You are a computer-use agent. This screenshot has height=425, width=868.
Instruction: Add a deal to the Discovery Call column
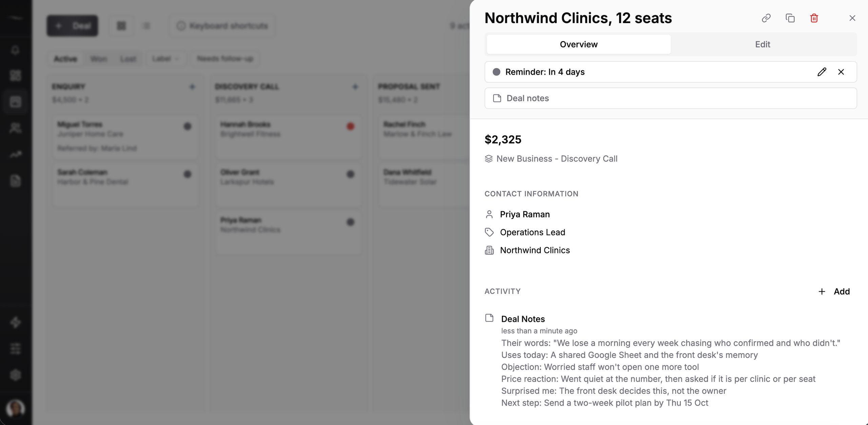click(x=355, y=87)
